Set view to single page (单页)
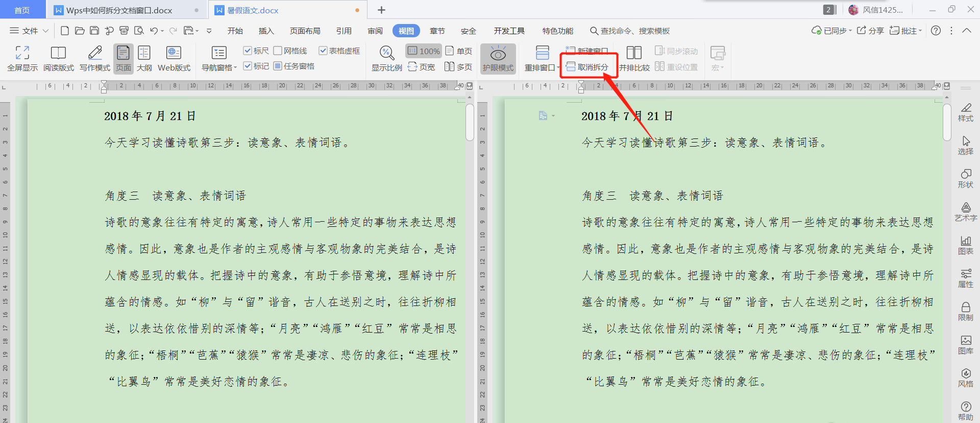This screenshot has width=980, height=423. click(x=459, y=51)
